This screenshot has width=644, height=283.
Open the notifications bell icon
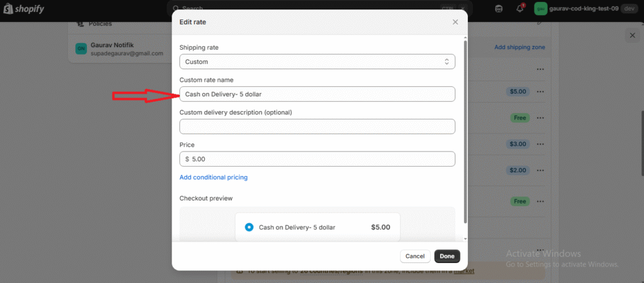point(520,9)
